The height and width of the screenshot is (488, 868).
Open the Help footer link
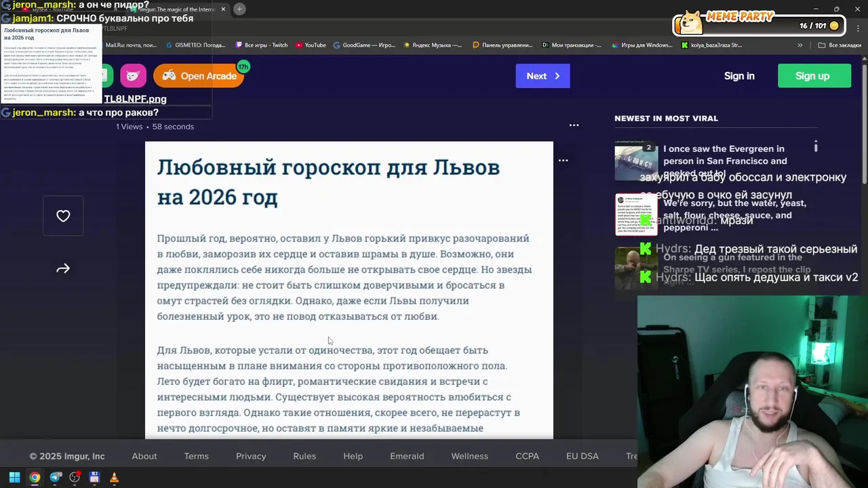pyautogui.click(x=353, y=456)
